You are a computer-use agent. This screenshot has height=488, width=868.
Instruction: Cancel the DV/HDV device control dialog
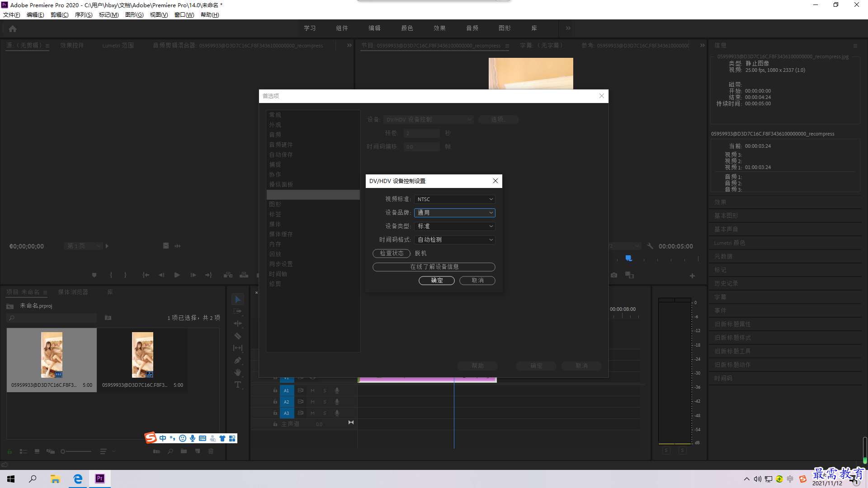point(477,281)
